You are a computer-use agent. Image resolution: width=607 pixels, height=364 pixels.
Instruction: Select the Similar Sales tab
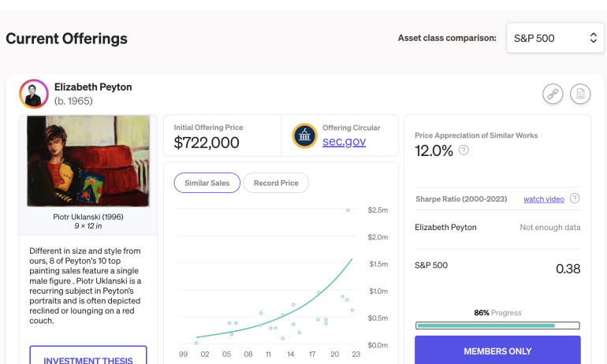pyautogui.click(x=207, y=183)
